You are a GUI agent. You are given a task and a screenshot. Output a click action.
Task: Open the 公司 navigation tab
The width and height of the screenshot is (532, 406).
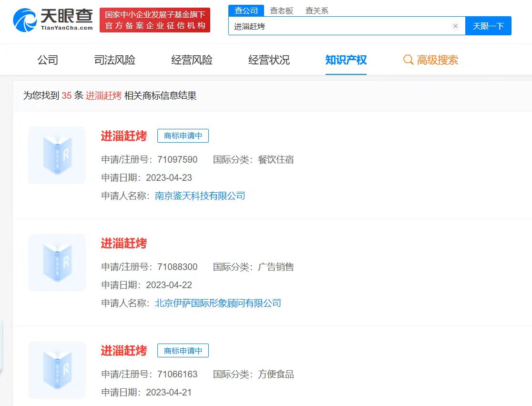48,60
